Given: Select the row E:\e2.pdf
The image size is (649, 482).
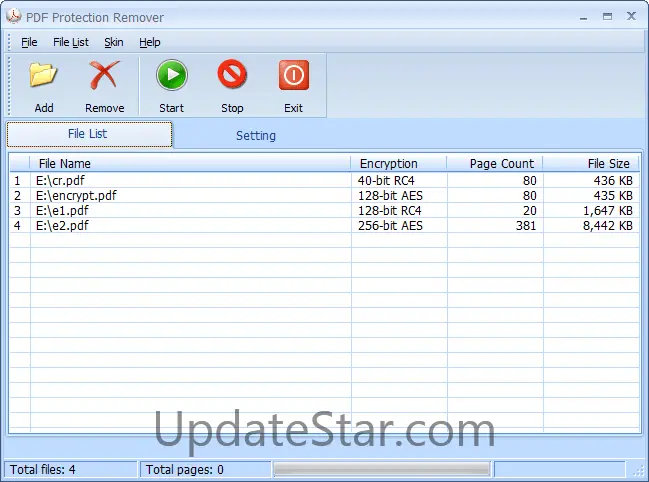Looking at the screenshot, I should coord(324,225).
